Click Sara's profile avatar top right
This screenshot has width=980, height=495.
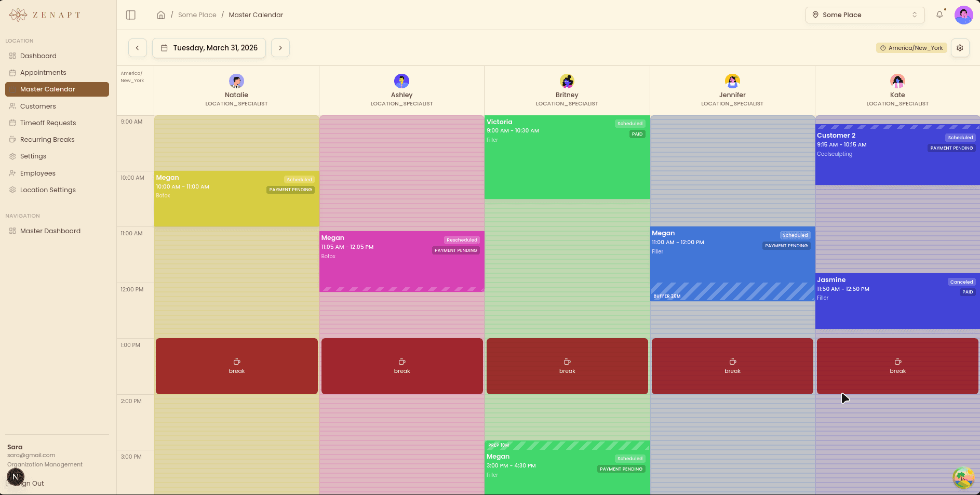963,15
